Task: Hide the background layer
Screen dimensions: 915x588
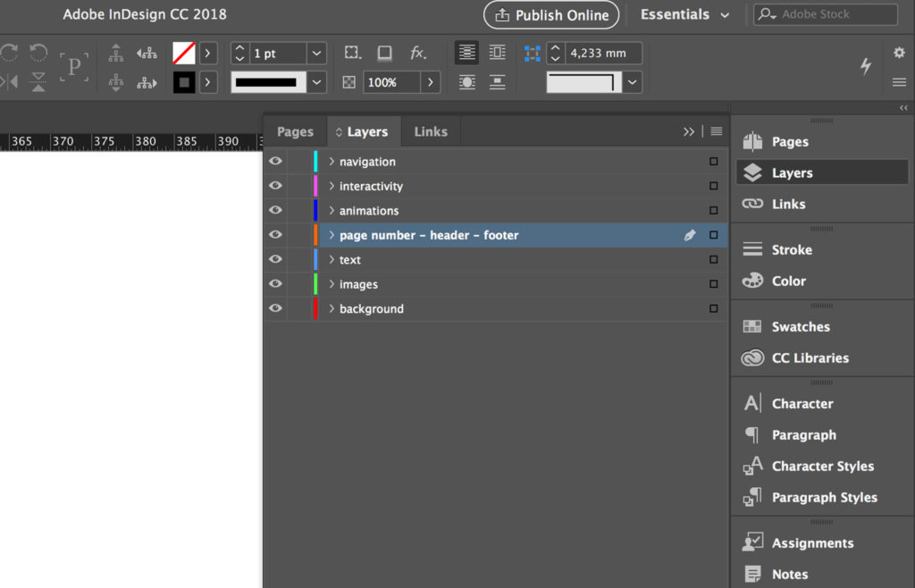Action: (275, 308)
